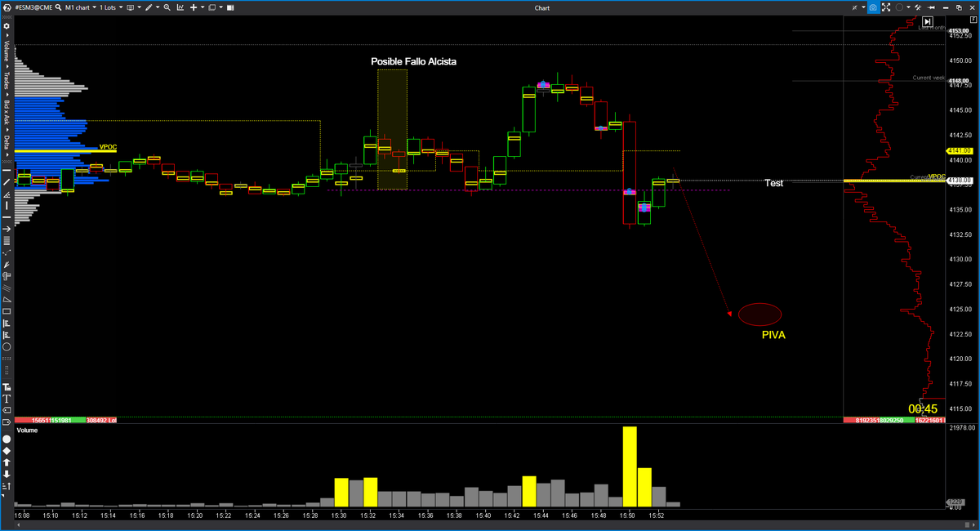Expand arrow next to plus icon
The width and height of the screenshot is (980, 531).
[203, 7]
